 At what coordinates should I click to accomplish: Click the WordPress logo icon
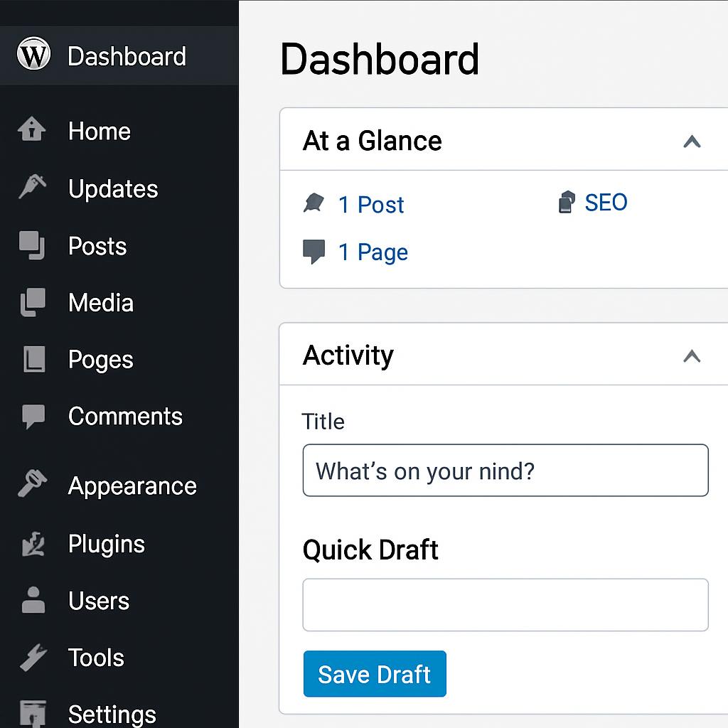coord(33,55)
